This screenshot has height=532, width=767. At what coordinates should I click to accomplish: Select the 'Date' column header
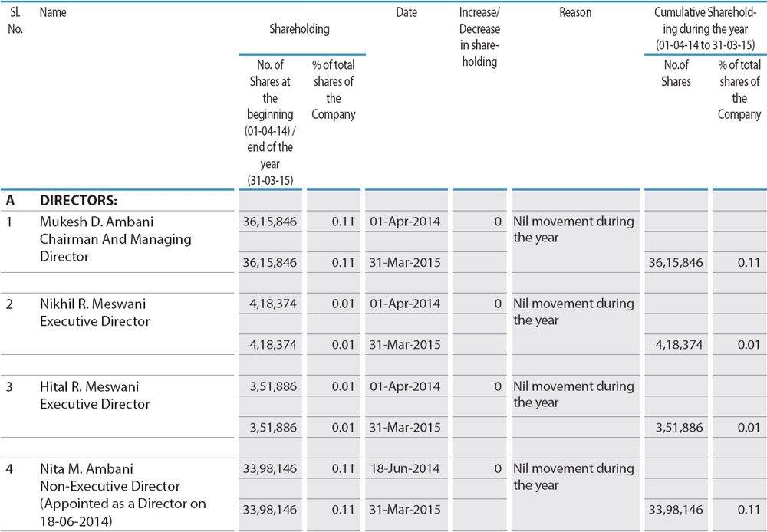(407, 13)
